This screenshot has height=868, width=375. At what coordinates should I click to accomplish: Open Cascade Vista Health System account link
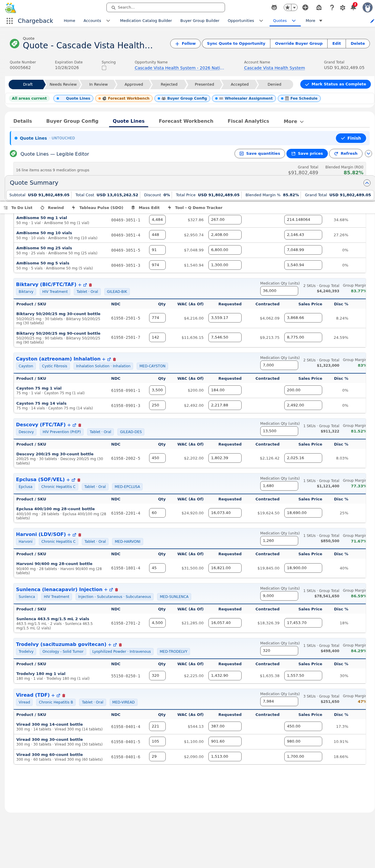tap(274, 68)
